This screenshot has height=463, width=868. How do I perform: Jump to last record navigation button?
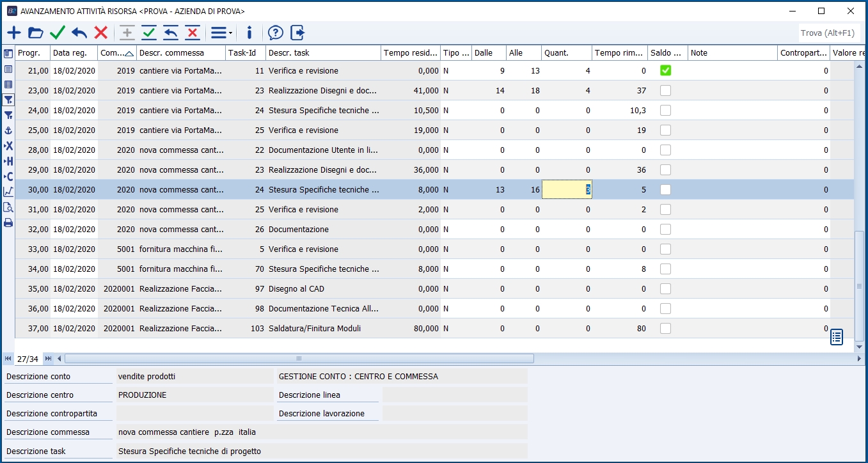click(x=48, y=359)
